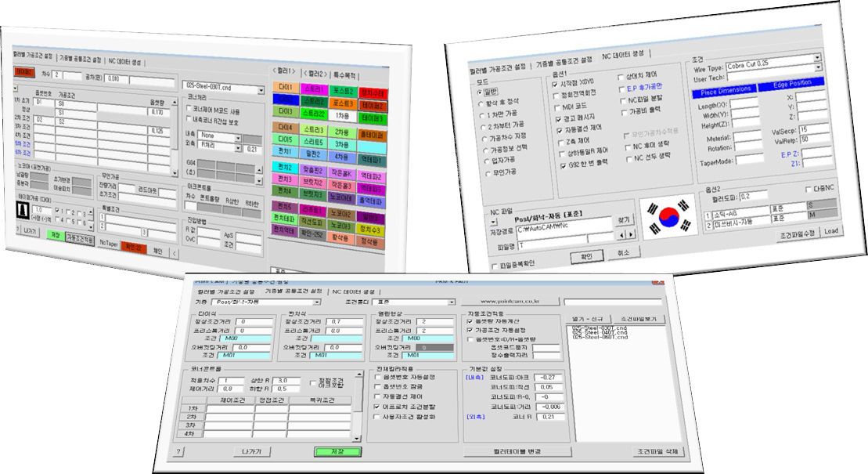Click the green 저장 button in the color-condition dialog
Image resolution: width=868 pixels, height=474 pixels.
[55, 235]
